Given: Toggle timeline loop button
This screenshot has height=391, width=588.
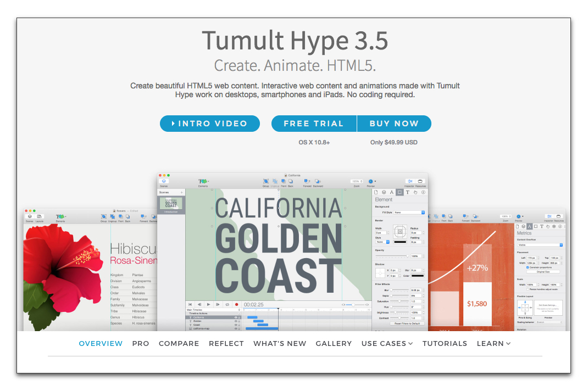Looking at the screenshot, I should 228,304.
